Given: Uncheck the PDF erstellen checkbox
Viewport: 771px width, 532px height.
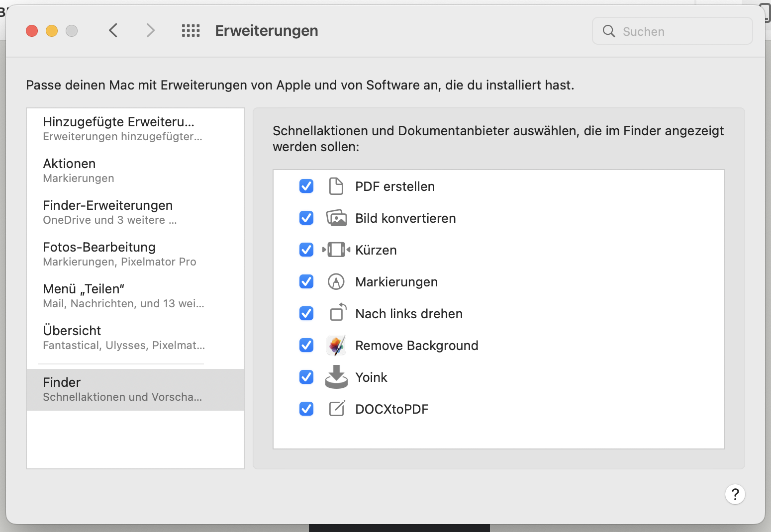Looking at the screenshot, I should [x=306, y=186].
